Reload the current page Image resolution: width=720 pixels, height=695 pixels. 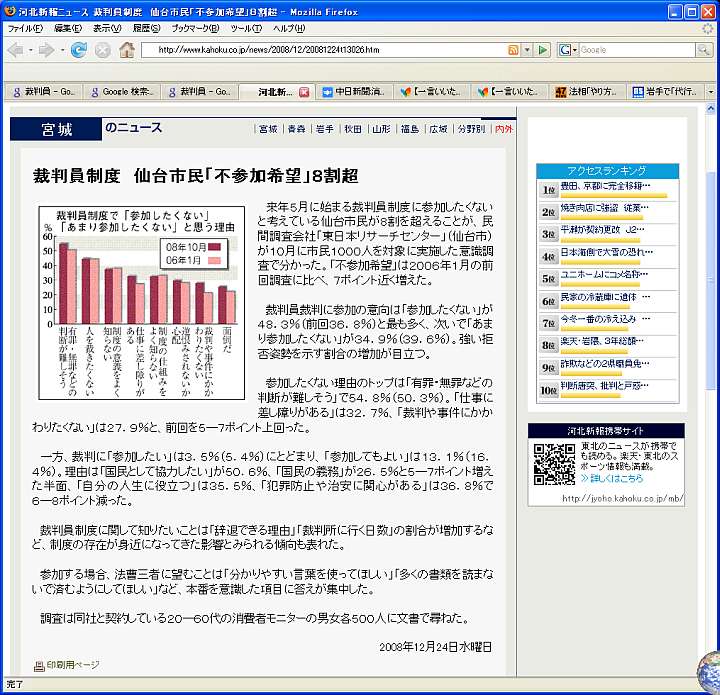click(x=78, y=49)
